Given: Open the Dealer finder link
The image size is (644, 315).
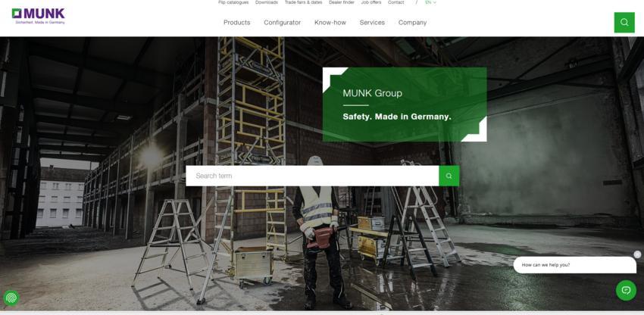Looking at the screenshot, I should click(341, 2).
